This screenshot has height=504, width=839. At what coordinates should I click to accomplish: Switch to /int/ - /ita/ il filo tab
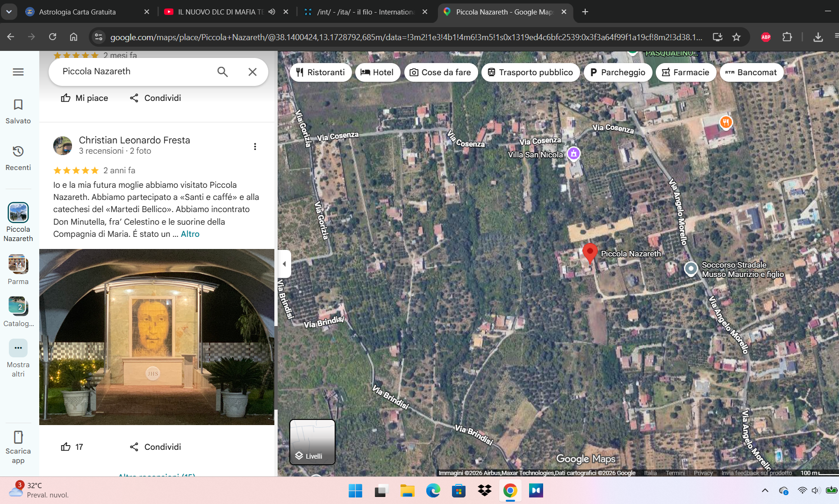[x=366, y=12]
